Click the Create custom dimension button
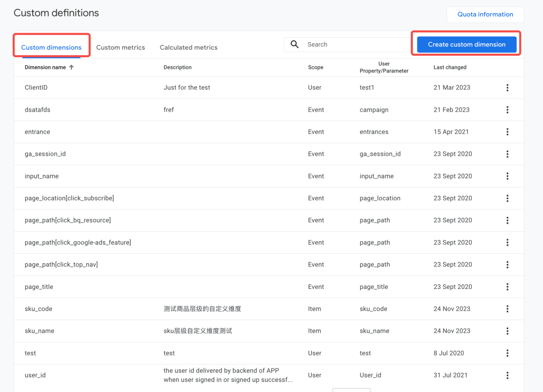 [x=467, y=44]
